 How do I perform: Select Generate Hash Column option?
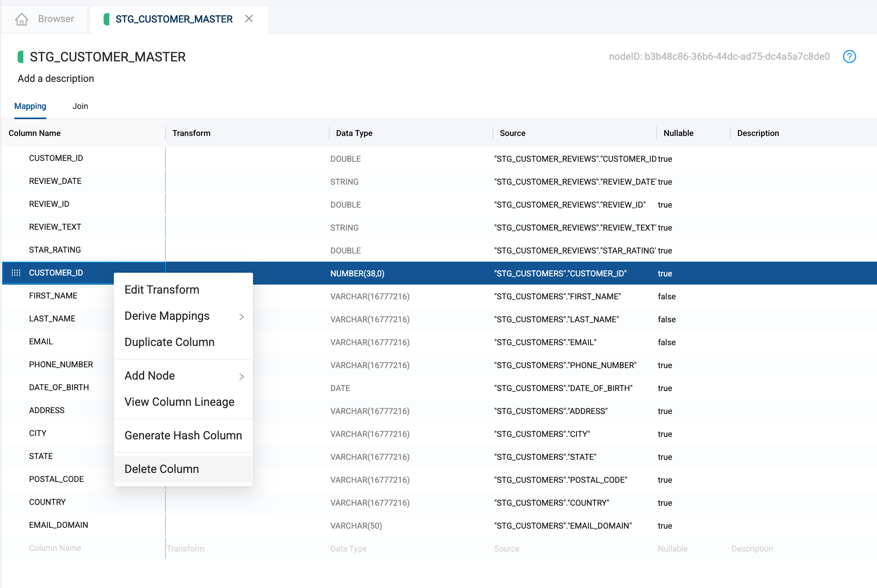point(183,435)
